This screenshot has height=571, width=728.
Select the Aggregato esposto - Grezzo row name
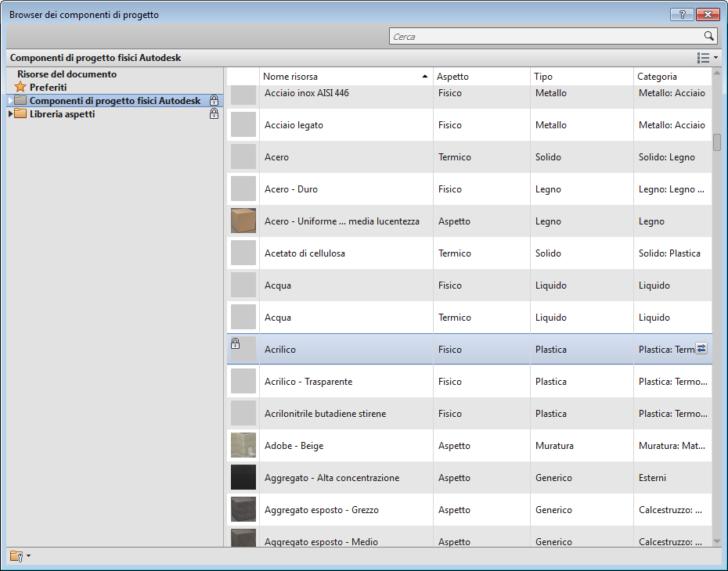click(322, 509)
